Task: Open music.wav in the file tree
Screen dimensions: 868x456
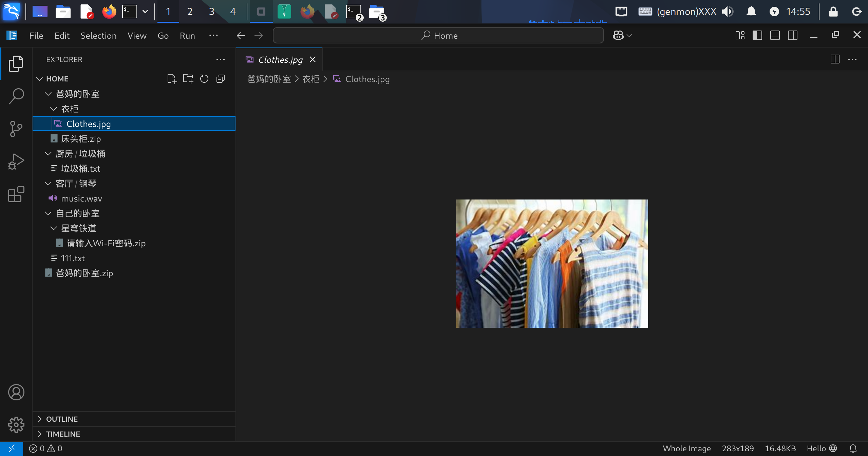Action: pos(81,198)
